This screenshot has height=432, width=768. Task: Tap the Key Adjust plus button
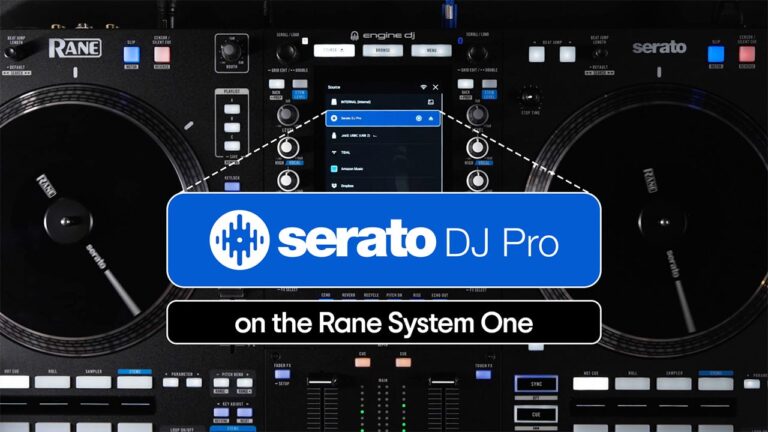point(244,412)
